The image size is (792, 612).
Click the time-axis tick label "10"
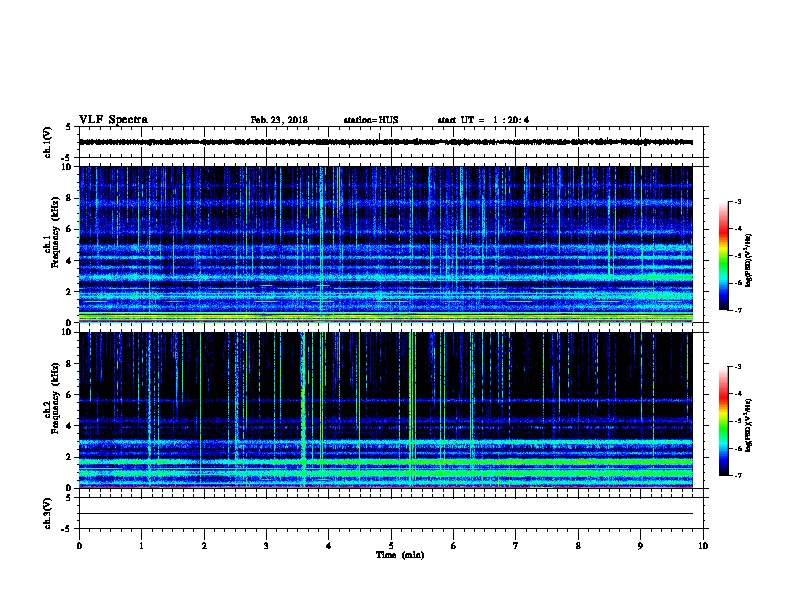[703, 546]
